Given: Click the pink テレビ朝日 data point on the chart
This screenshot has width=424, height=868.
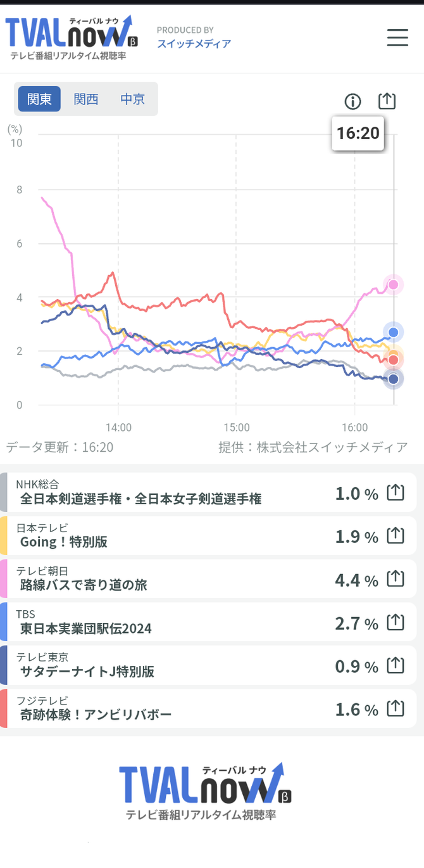Looking at the screenshot, I should click(394, 284).
